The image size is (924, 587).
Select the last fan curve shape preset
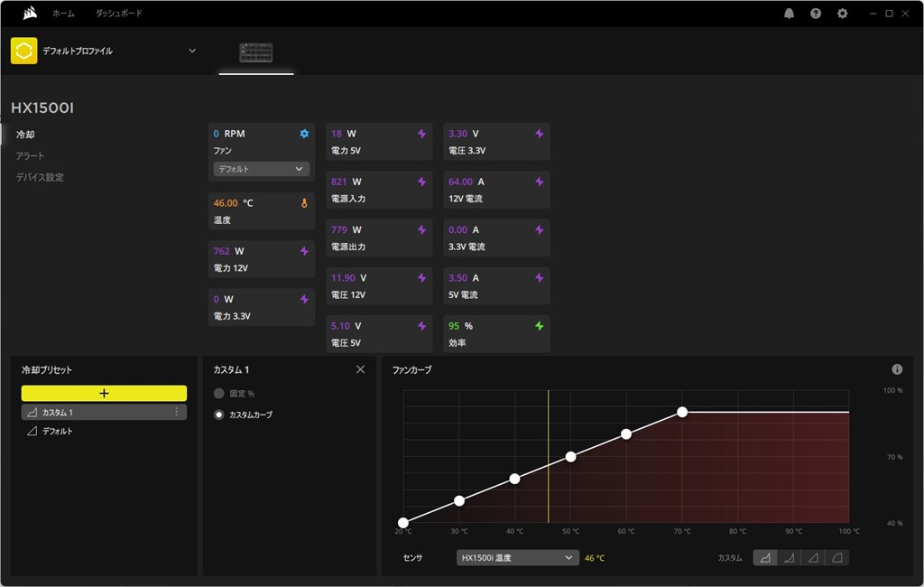[x=836, y=557]
